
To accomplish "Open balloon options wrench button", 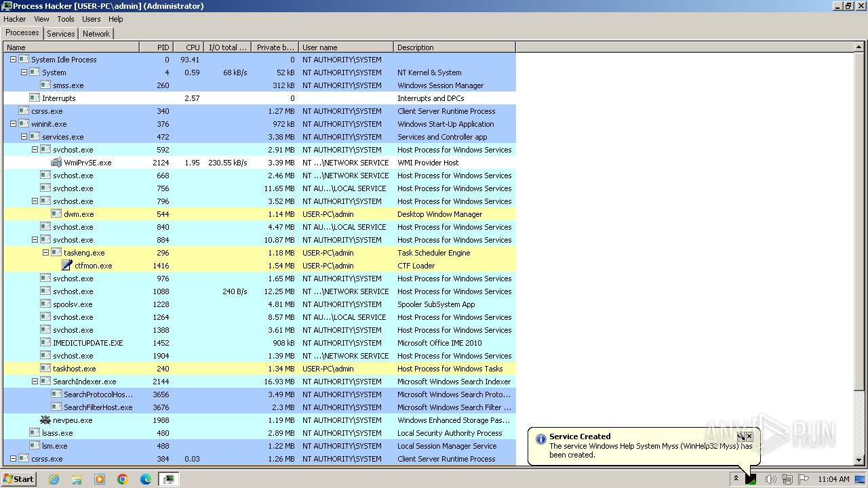I will click(x=741, y=436).
